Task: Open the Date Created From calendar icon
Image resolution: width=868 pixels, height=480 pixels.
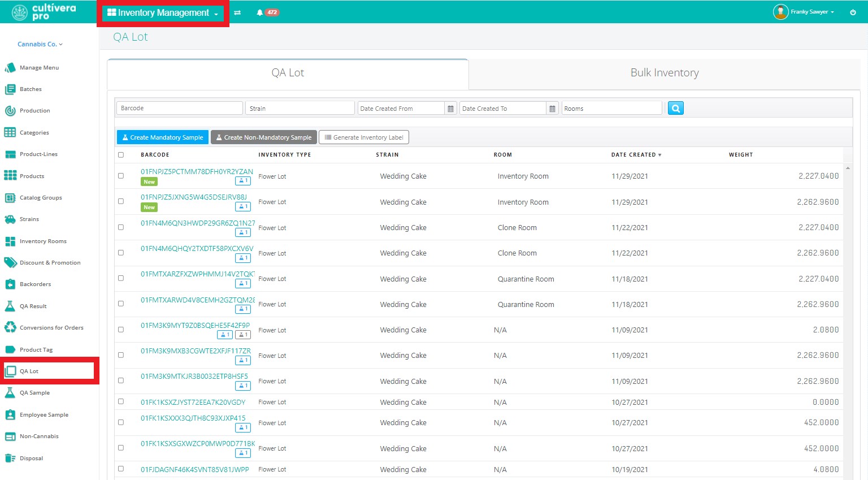Action: click(x=450, y=109)
